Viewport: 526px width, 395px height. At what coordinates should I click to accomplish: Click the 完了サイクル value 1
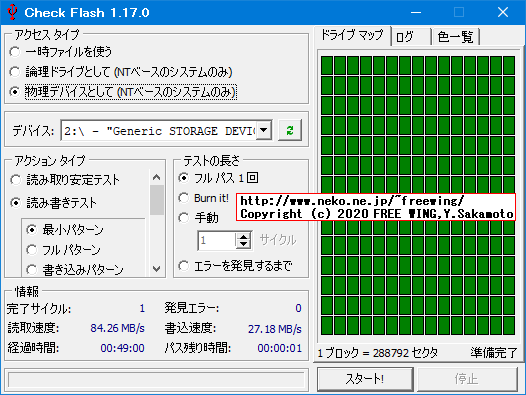pyautogui.click(x=142, y=308)
